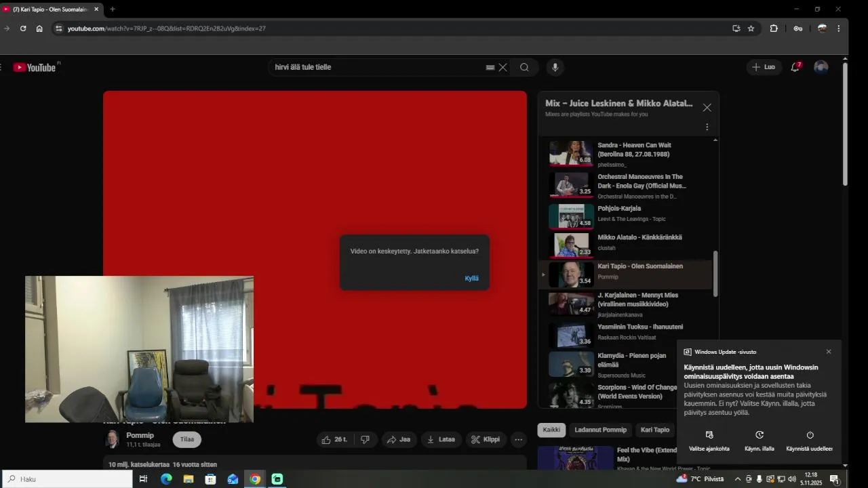Image resolution: width=868 pixels, height=488 pixels.
Task: Click the Luo create button
Action: (x=764, y=67)
